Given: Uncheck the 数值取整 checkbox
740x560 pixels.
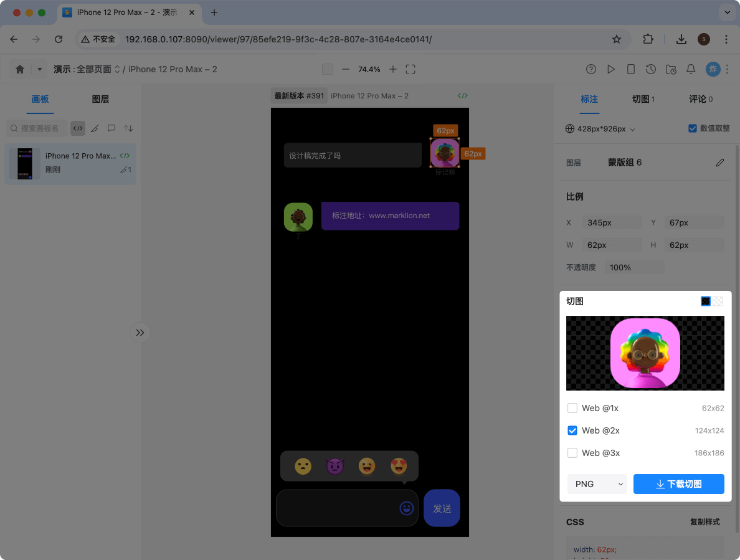Looking at the screenshot, I should 692,128.
